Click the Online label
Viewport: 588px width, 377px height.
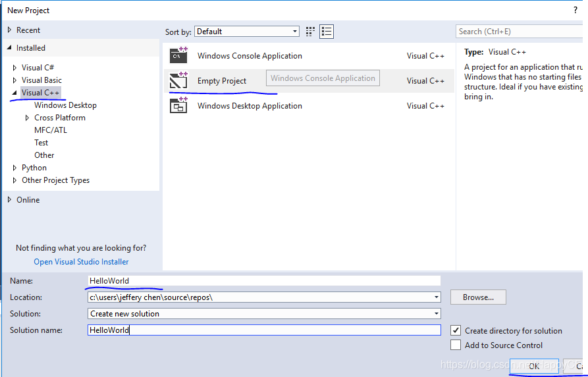(x=28, y=200)
